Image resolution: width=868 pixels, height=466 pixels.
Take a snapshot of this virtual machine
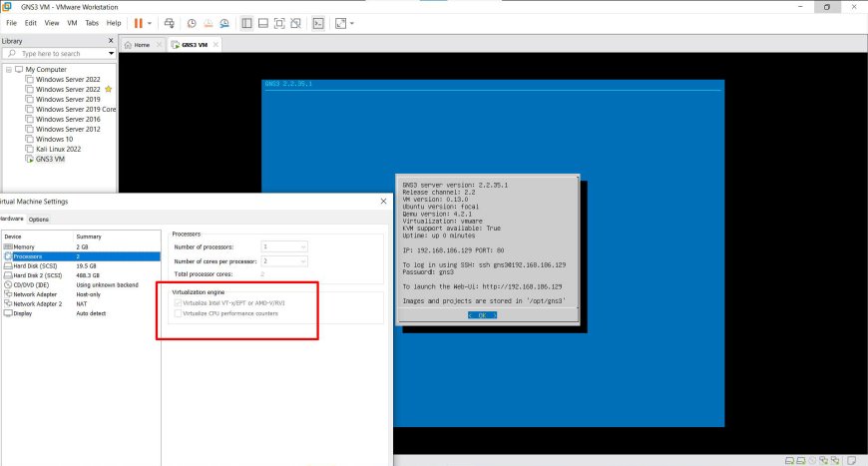click(x=192, y=23)
